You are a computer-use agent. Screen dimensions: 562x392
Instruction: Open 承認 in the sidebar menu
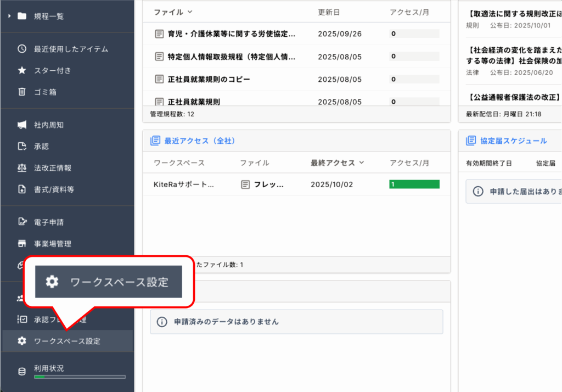point(41,147)
